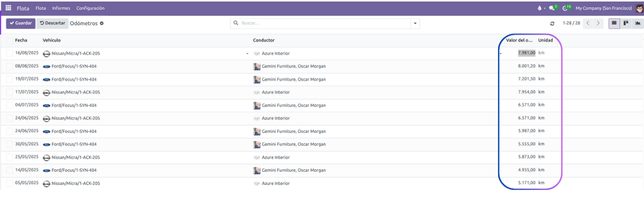Open the Configuración menu
This screenshot has height=204, width=644.
tap(91, 8)
